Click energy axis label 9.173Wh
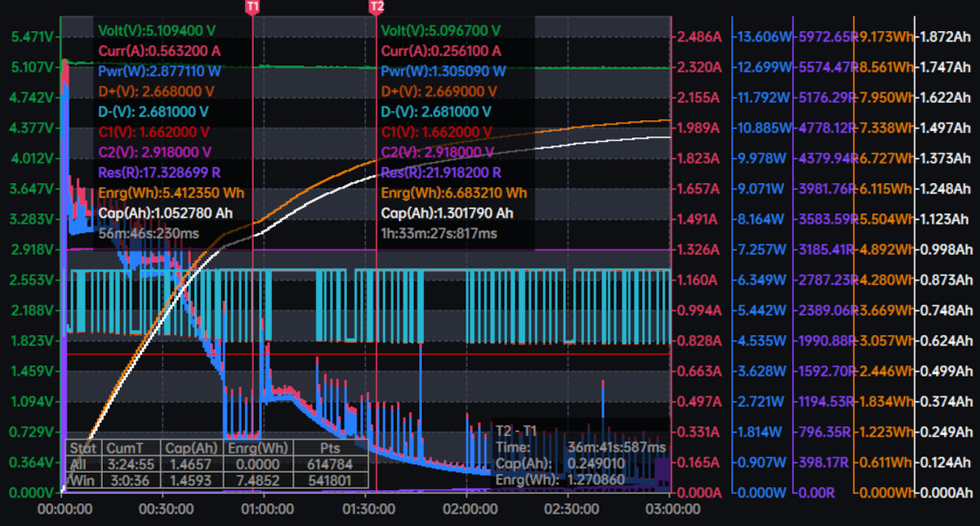Screen dimensions: 980x526 click(x=884, y=37)
